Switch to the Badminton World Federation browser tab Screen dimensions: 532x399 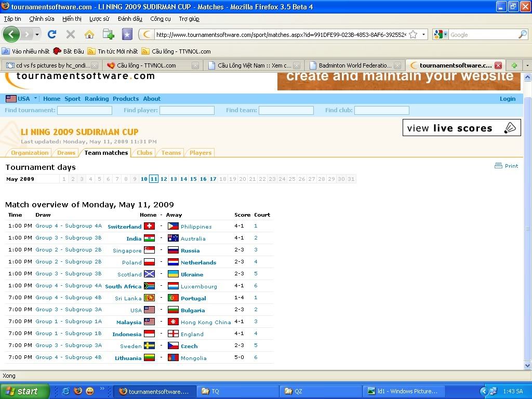tap(355, 65)
